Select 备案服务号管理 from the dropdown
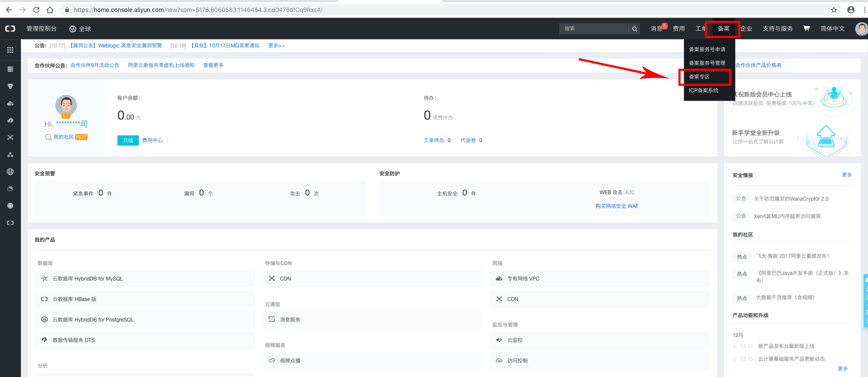This screenshot has width=868, height=377. click(x=707, y=63)
